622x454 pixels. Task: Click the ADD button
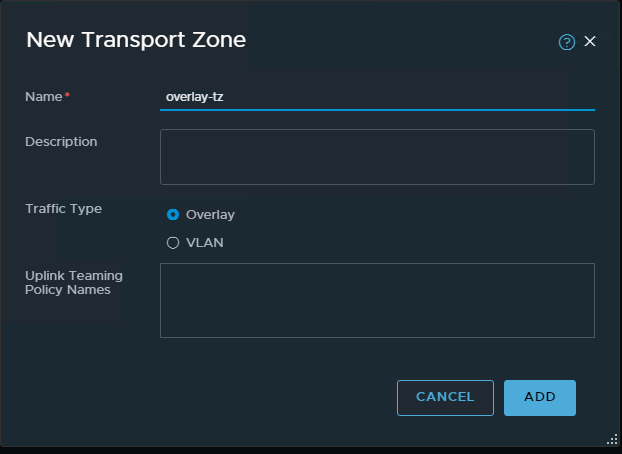(540, 397)
